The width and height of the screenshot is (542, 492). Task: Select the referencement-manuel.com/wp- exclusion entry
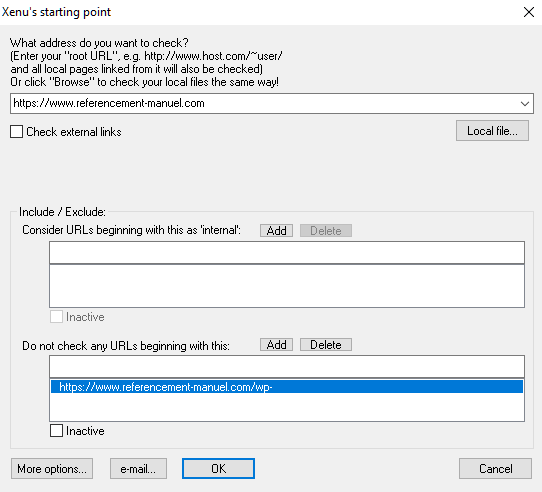click(x=287, y=387)
